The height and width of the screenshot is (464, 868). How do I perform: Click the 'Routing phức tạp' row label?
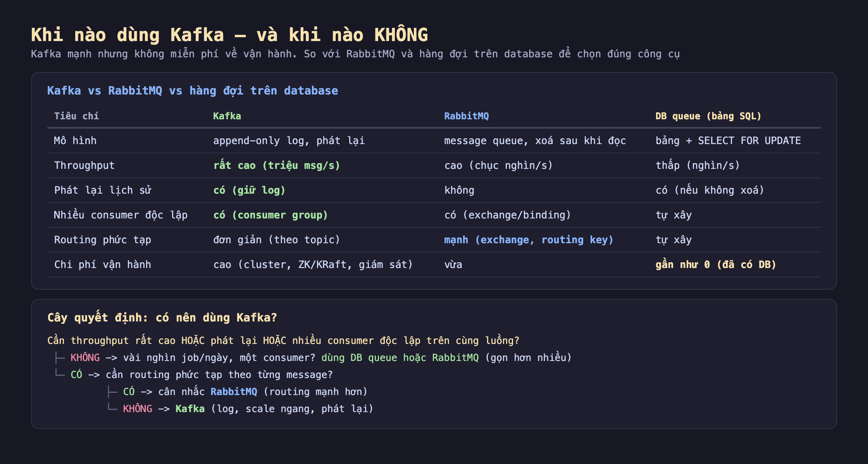(x=102, y=240)
